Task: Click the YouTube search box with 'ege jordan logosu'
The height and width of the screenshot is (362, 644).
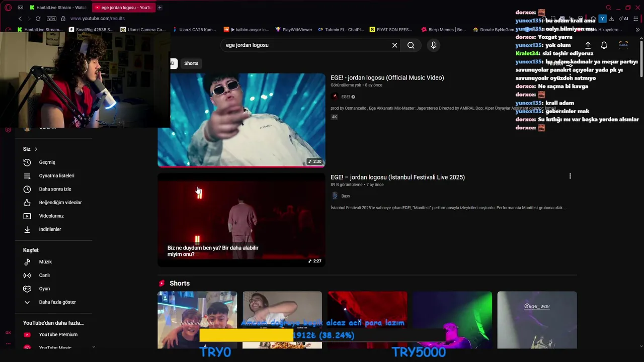Action: point(306,45)
